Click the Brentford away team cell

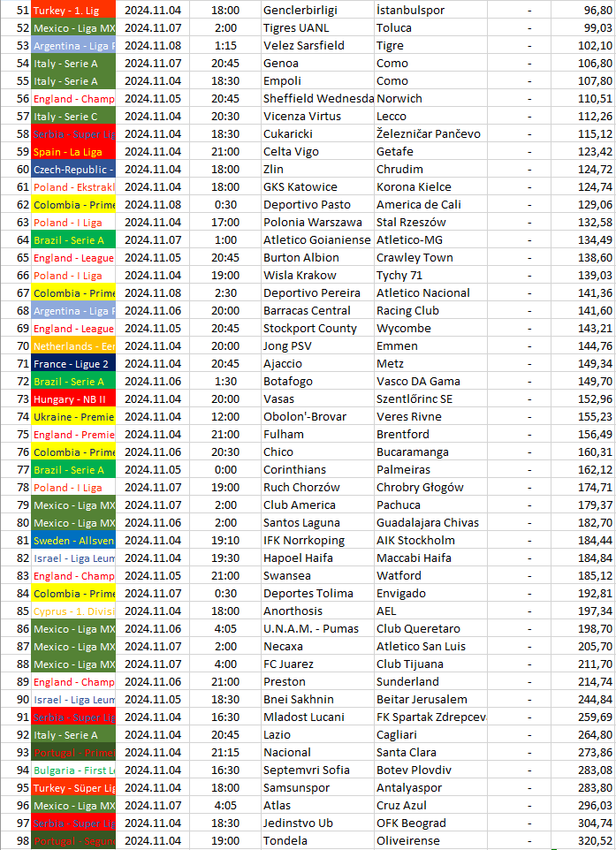pos(430,434)
